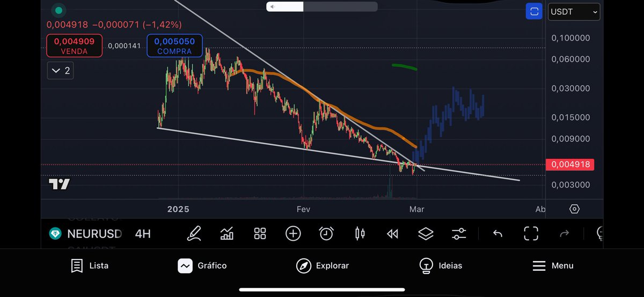Image resolution: width=644 pixels, height=297 pixels.
Task: Click the 0,003000 price scale label
Action: point(571,185)
